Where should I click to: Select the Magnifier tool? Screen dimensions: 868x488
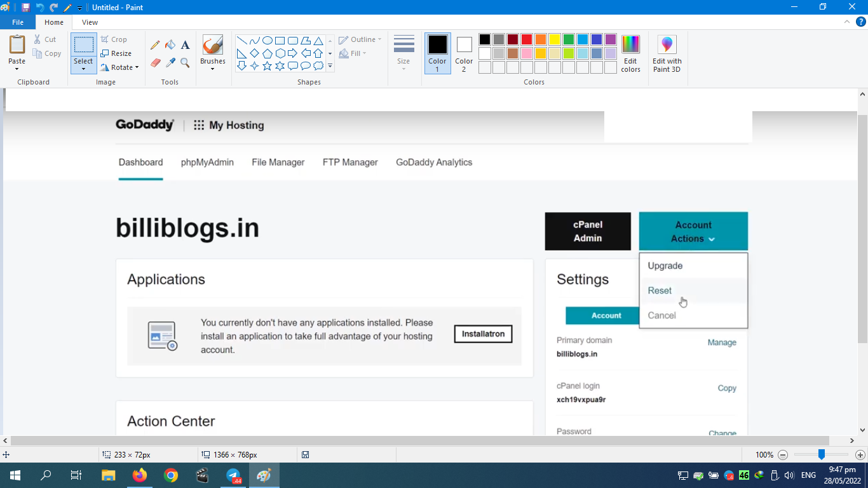point(185,63)
